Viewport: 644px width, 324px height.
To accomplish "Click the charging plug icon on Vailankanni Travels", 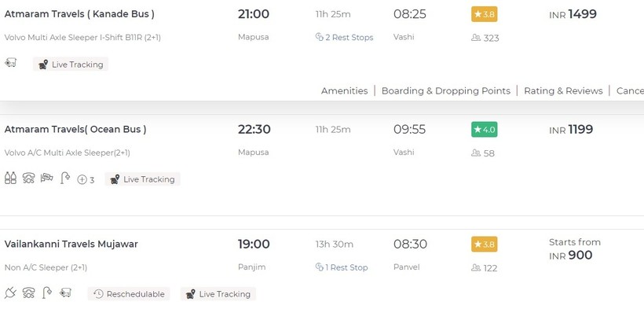I will 10,293.
